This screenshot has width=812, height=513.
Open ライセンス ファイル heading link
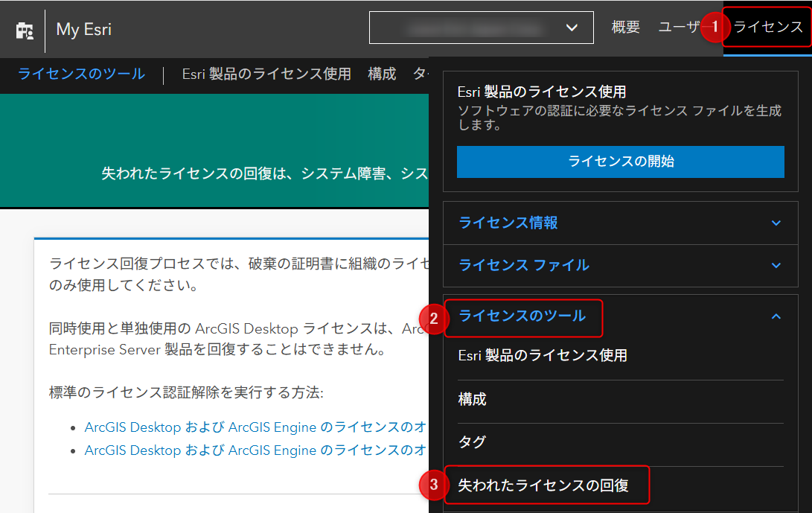coord(524,265)
